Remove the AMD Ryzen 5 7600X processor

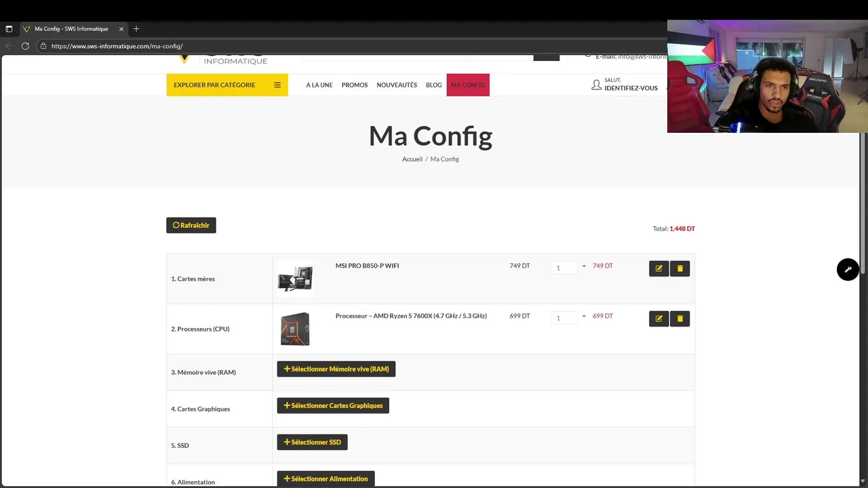680,319
